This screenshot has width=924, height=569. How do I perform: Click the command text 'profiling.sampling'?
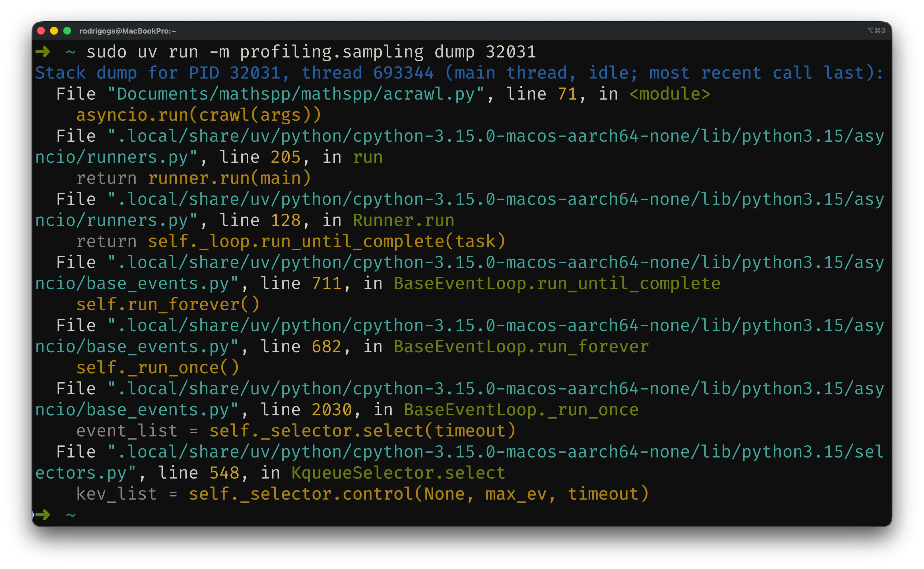click(332, 52)
